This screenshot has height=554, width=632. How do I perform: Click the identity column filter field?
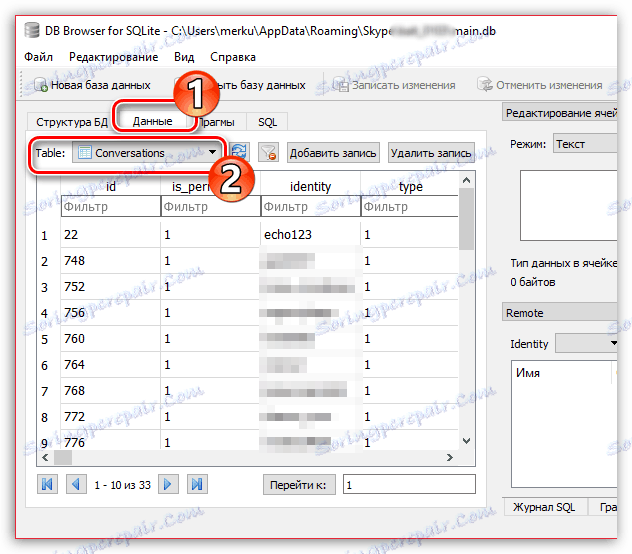point(311,206)
